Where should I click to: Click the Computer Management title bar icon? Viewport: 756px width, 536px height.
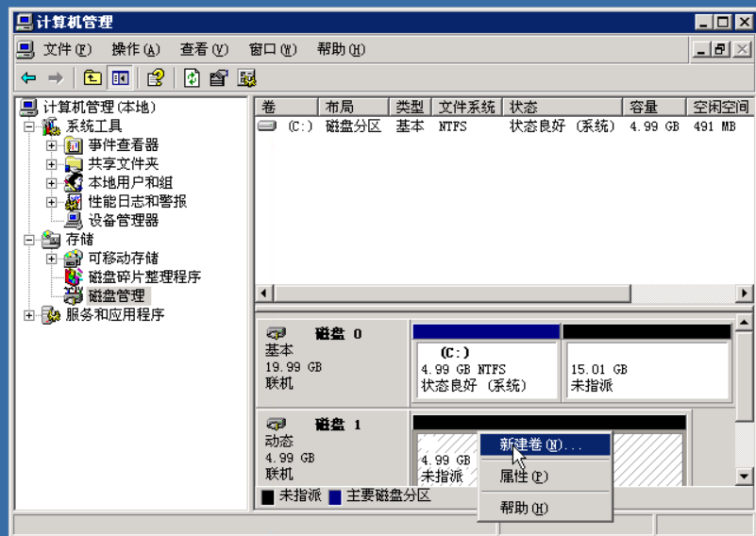click(x=25, y=22)
